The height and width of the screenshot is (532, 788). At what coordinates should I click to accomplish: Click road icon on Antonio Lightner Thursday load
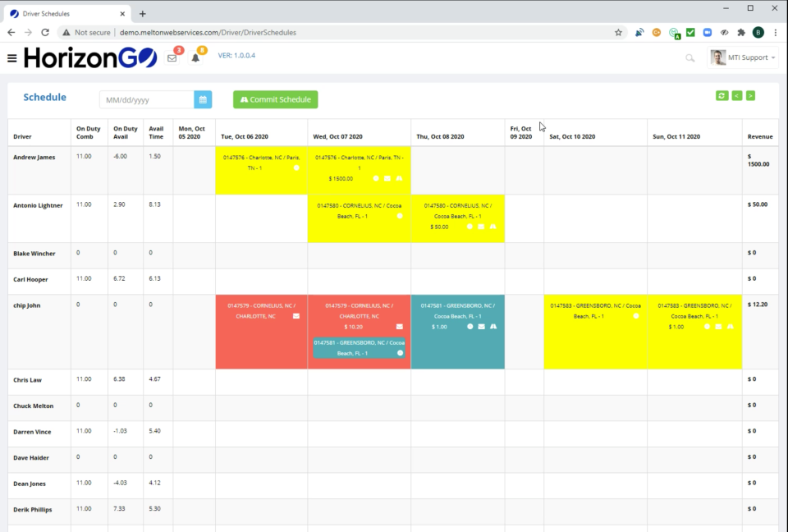coord(493,227)
